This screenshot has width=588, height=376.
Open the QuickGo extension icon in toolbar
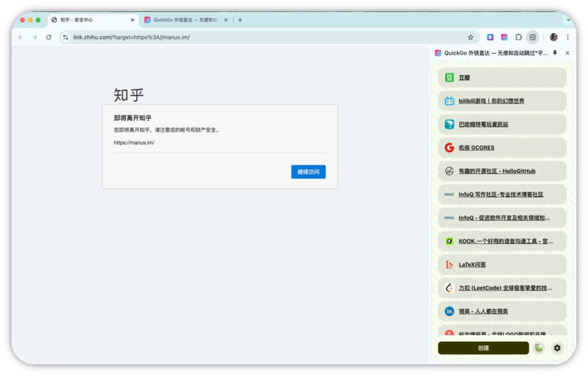click(x=504, y=37)
